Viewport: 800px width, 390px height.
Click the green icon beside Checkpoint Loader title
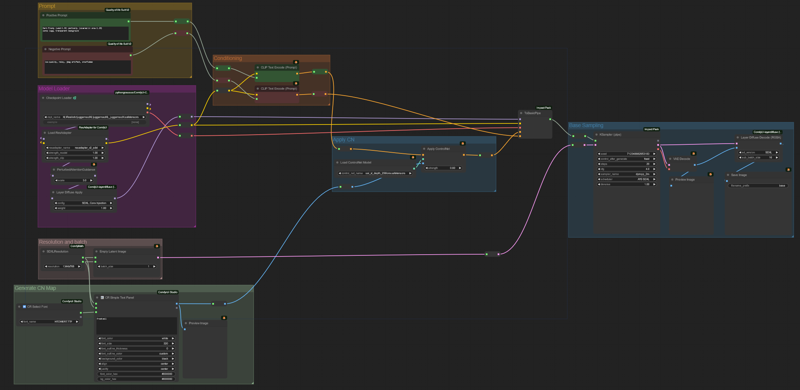point(74,98)
